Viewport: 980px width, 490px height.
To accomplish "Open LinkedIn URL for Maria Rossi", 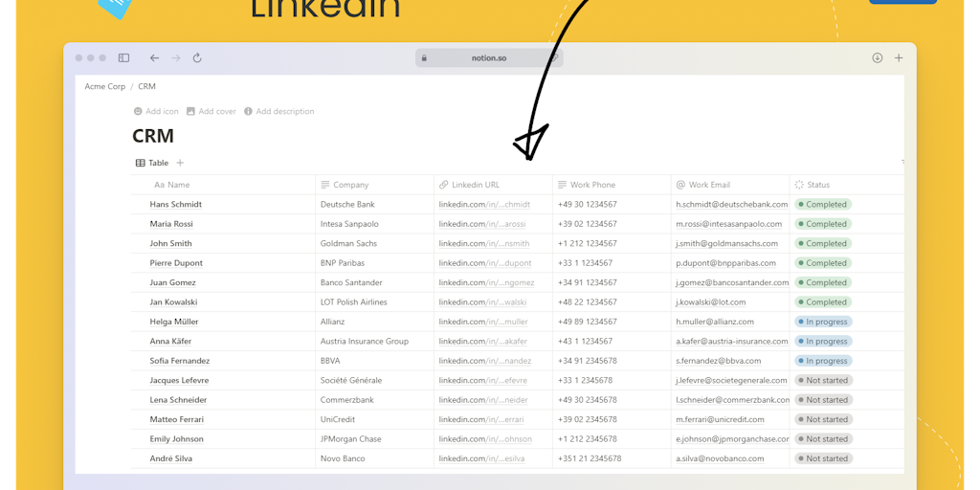I will [x=482, y=224].
